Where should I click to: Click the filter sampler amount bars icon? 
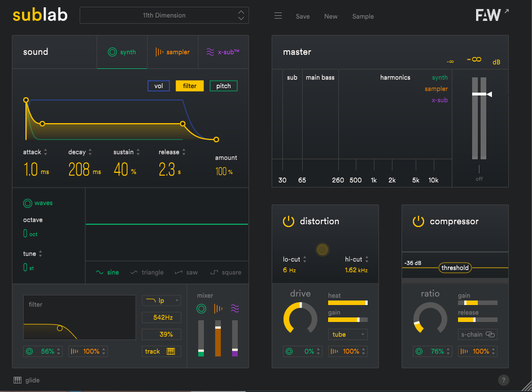coord(75,351)
